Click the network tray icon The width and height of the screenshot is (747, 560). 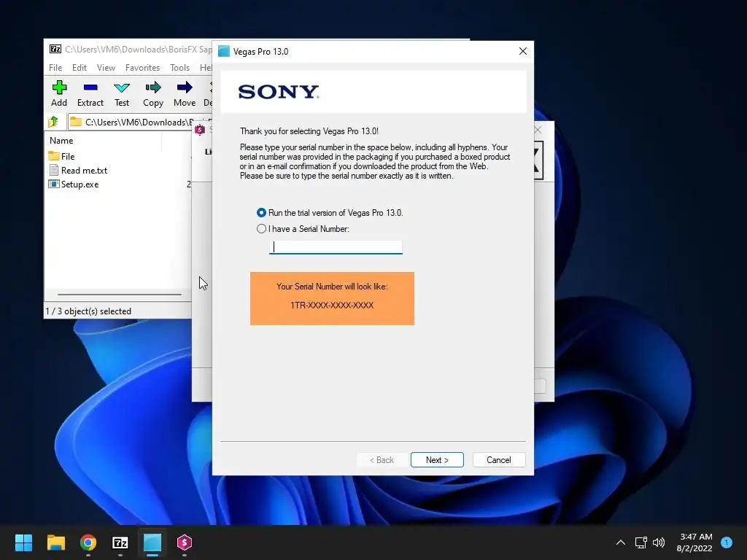pos(640,542)
